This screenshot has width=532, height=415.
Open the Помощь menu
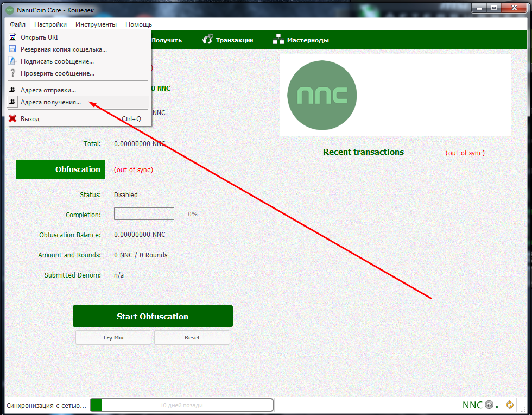(138, 24)
